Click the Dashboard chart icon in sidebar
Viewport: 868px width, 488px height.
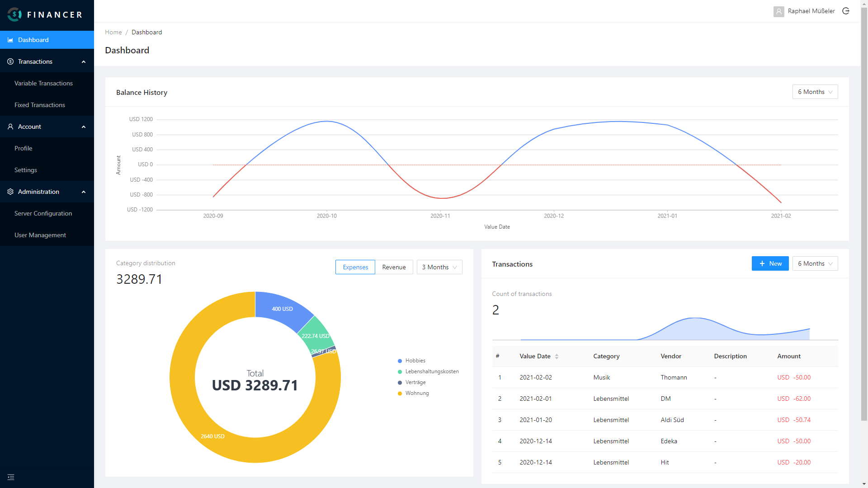coord(10,40)
